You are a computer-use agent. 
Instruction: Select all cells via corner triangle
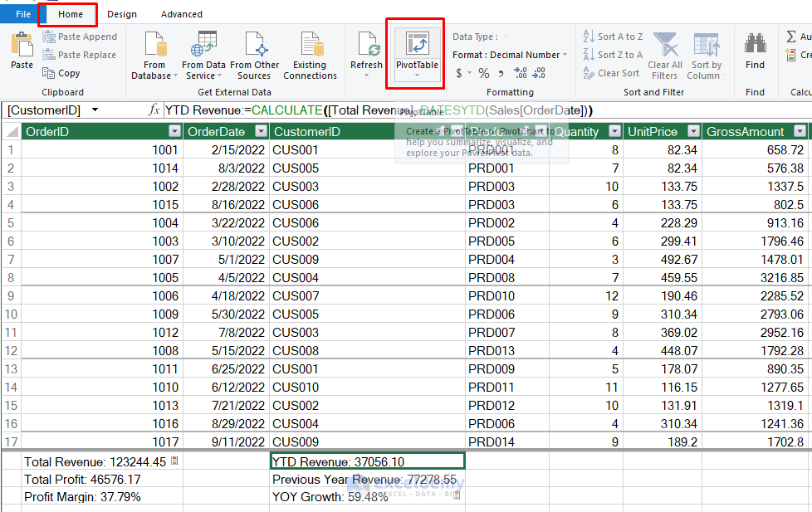tap(12, 131)
